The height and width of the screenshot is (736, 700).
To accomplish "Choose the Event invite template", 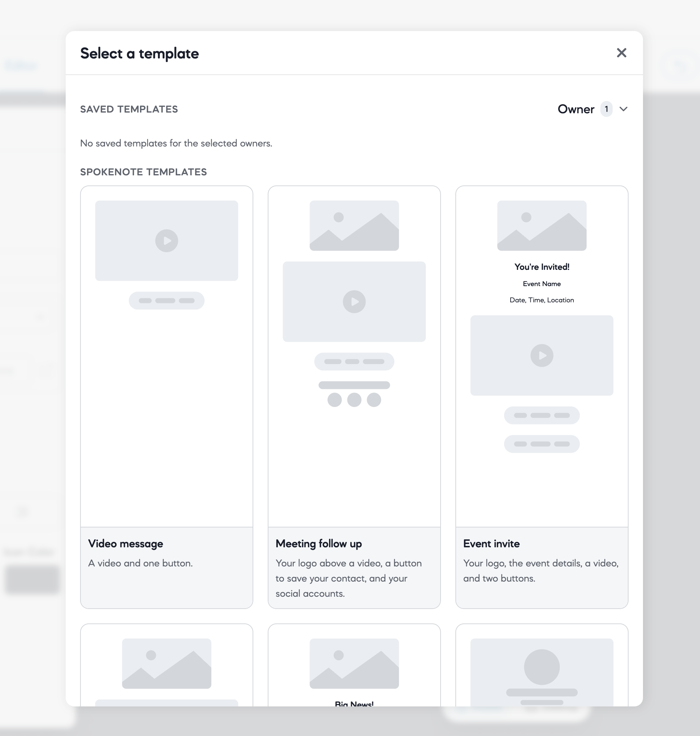I will pyautogui.click(x=542, y=397).
